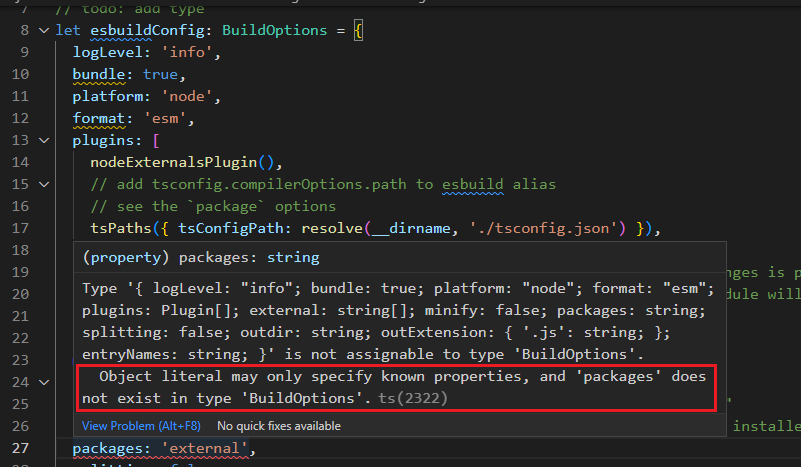801x467 pixels.
Task: Collapse the esbuildConfig block at line 8
Action: point(44,31)
